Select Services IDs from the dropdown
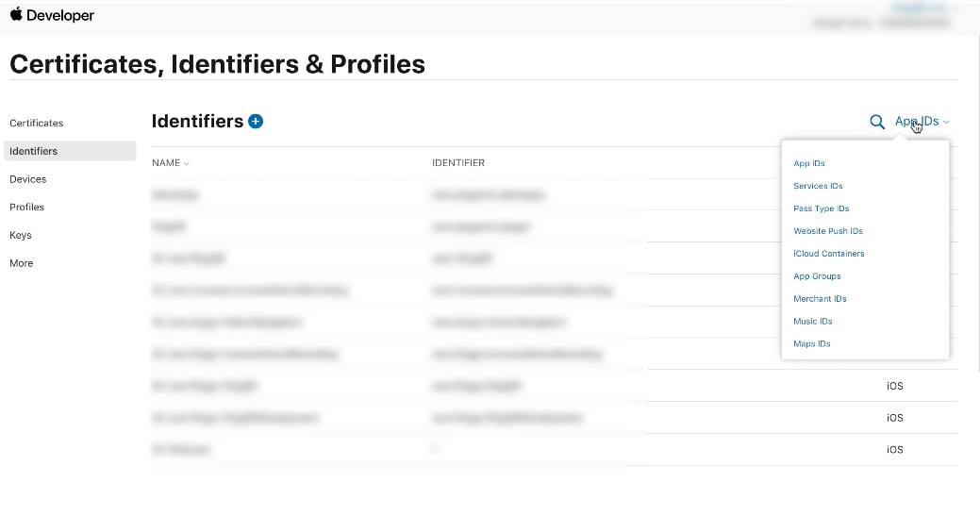The width and height of the screenshot is (980, 516). tap(818, 186)
